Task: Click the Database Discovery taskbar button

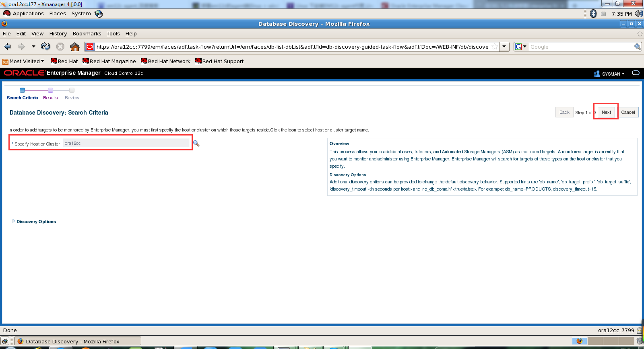Action: point(78,341)
